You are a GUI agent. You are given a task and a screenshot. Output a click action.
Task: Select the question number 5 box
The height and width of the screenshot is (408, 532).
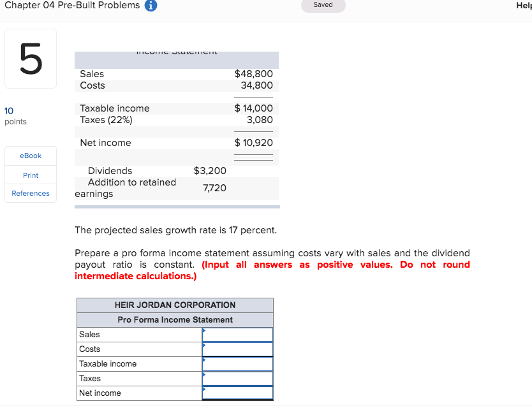tap(30, 58)
